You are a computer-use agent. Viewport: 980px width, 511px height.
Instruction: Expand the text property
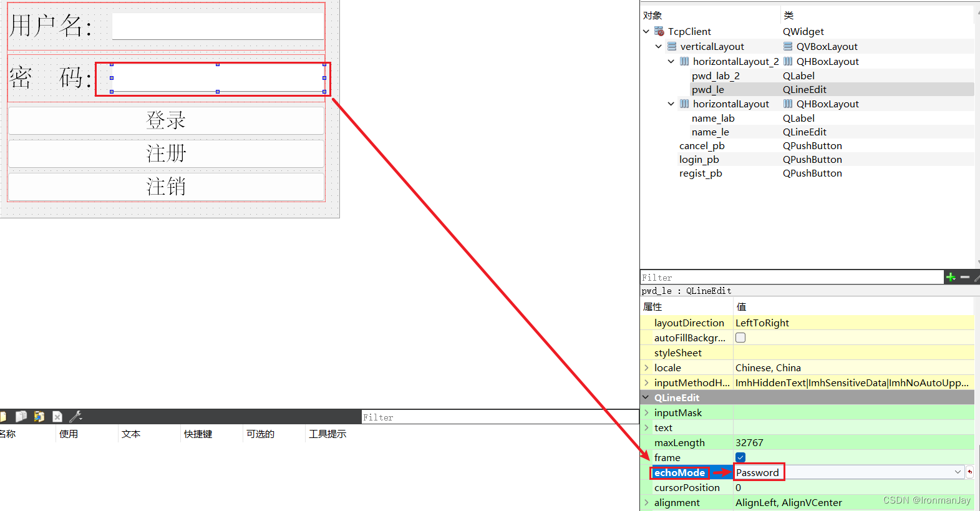pos(646,427)
